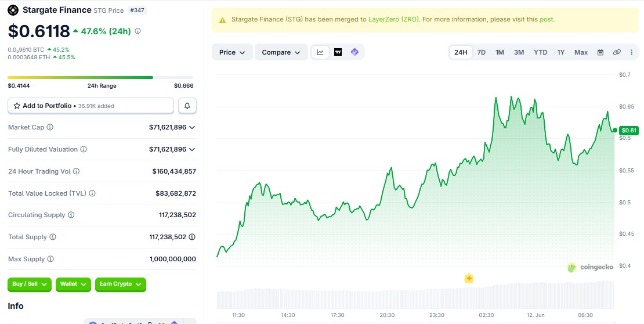Click the 12. Jun date axis label
The height and width of the screenshot is (324, 644).
(536, 315)
